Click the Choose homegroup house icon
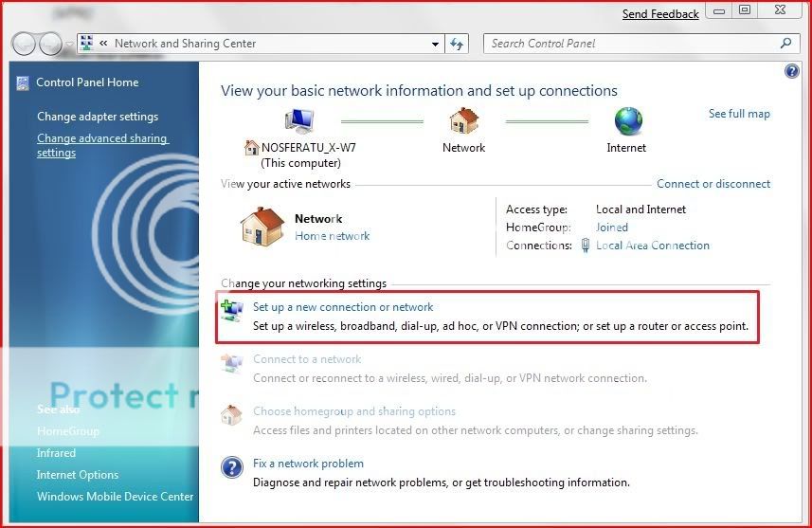Screen dimensions: 812x528 [x=231, y=415]
